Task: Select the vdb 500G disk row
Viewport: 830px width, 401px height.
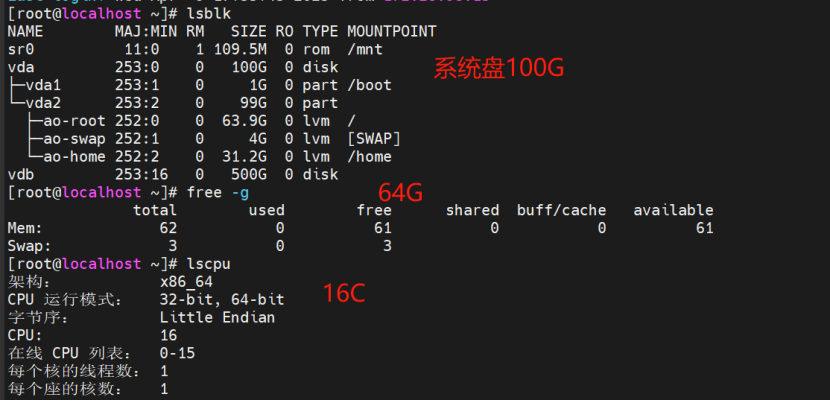Action: [173, 175]
